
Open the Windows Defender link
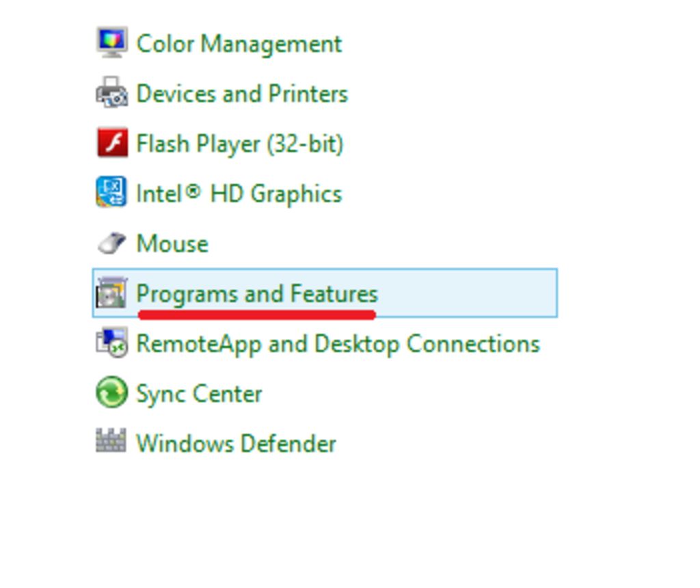tap(236, 444)
